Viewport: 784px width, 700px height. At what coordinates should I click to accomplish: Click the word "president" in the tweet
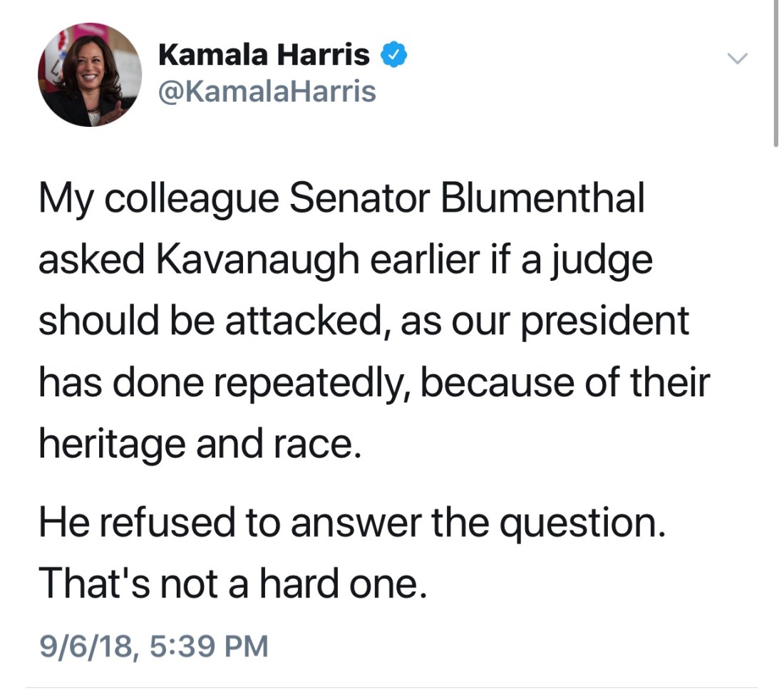pos(606,321)
